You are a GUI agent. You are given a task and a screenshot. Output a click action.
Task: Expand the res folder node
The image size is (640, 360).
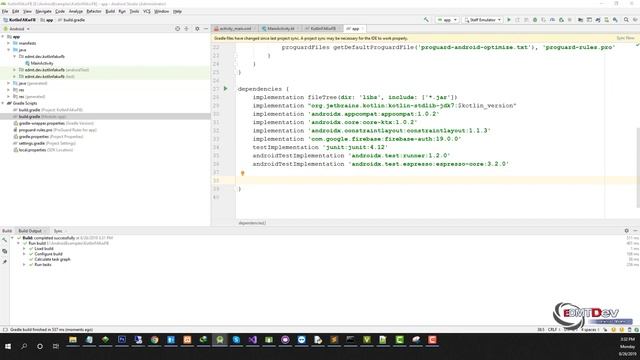point(9,90)
